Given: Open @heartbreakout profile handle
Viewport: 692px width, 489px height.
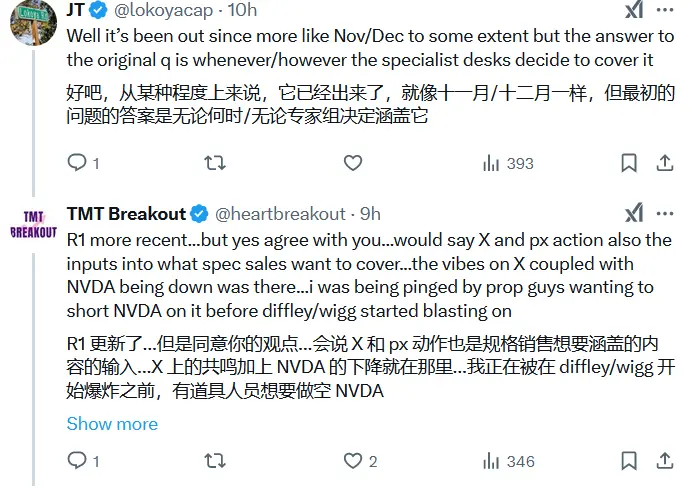Looking at the screenshot, I should pyautogui.click(x=280, y=213).
